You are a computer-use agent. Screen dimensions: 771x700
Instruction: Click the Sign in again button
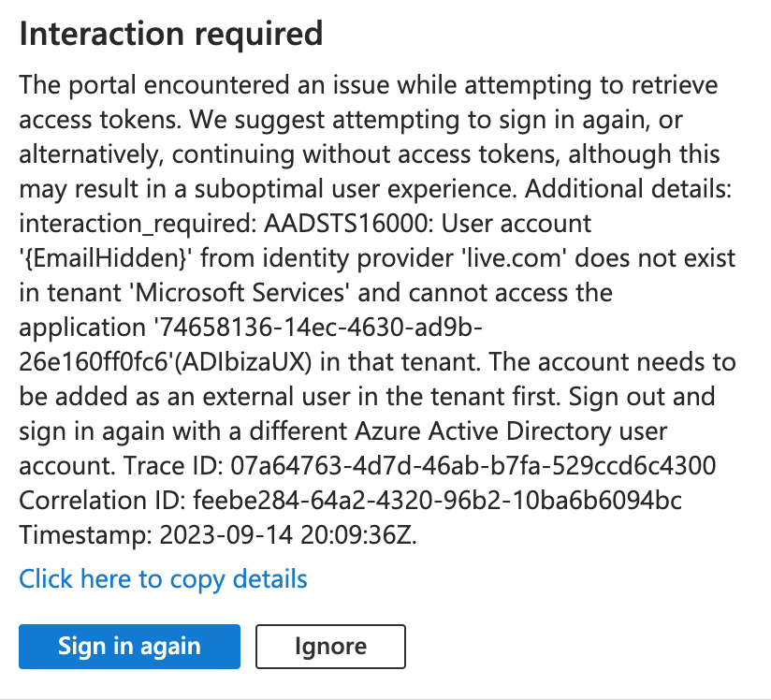pos(129,646)
